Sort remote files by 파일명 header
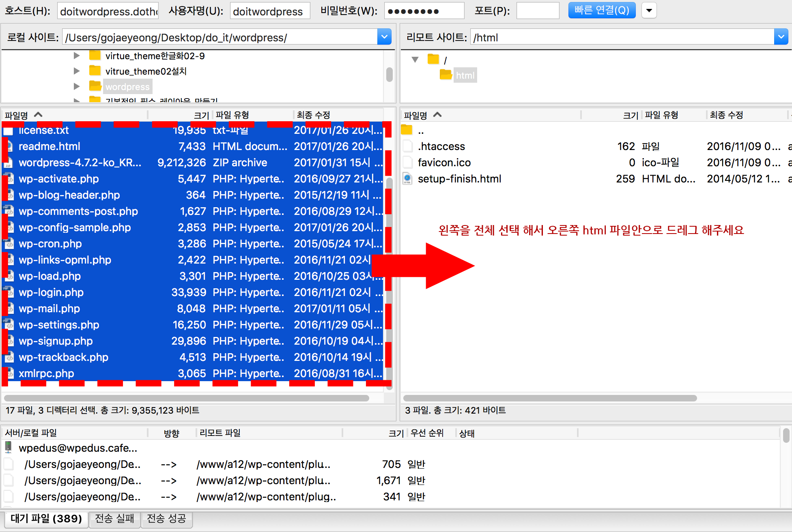Image resolution: width=792 pixels, height=532 pixels. tap(415, 115)
